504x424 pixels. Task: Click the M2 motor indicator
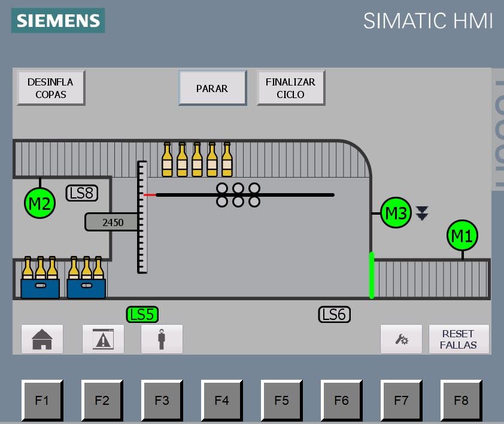pos(40,203)
